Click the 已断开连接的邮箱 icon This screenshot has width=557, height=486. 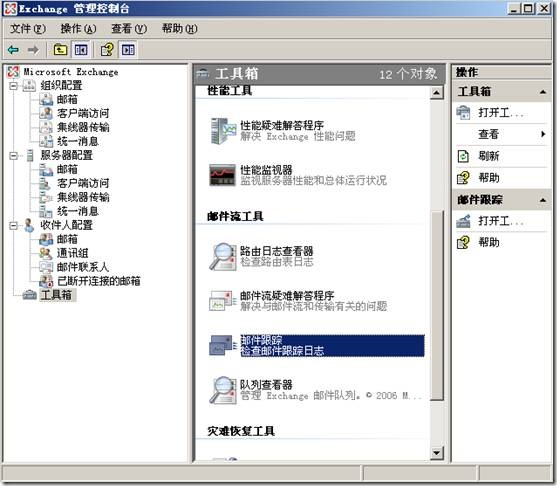[46, 281]
